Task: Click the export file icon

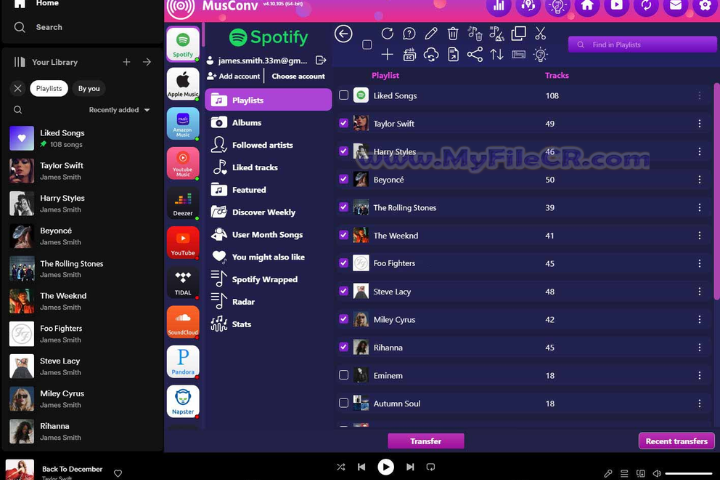Action: pos(453,55)
